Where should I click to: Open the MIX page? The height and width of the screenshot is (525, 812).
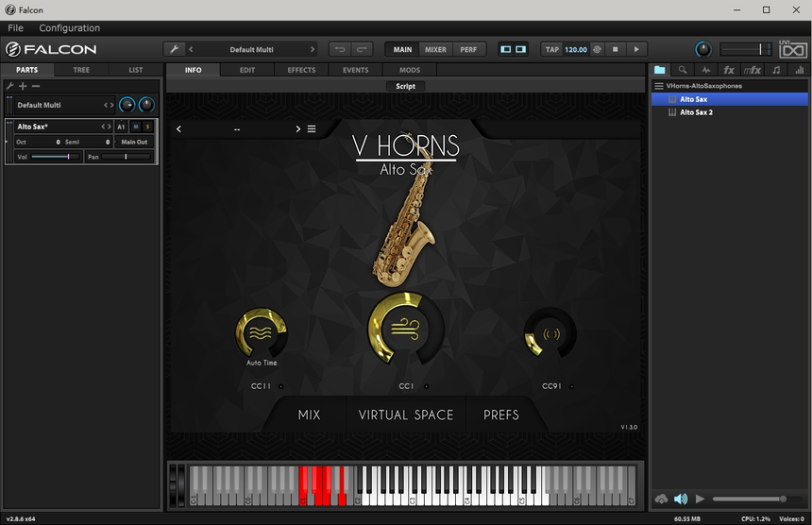coord(309,415)
